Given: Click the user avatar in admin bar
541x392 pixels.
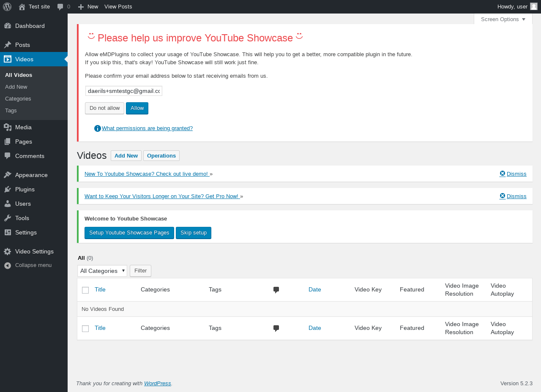Looking at the screenshot, I should (534, 6).
